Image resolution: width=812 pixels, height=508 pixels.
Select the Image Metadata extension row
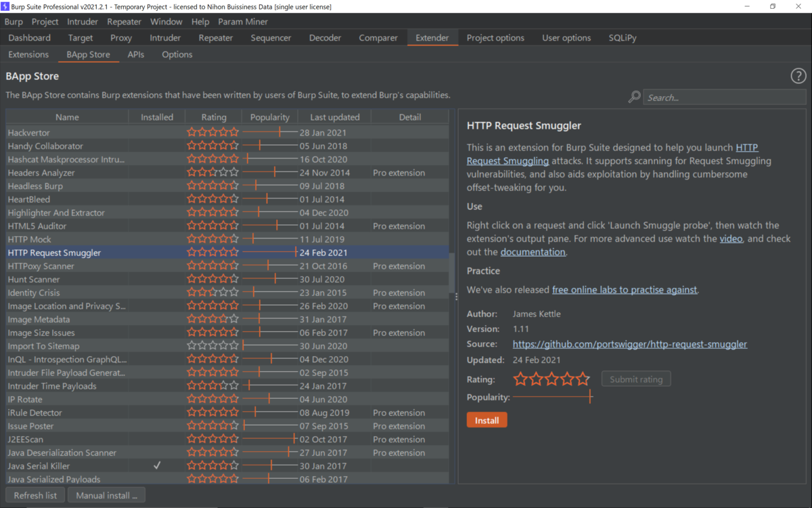pos(227,319)
